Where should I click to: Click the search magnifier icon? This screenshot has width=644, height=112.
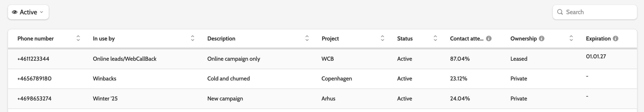560,12
